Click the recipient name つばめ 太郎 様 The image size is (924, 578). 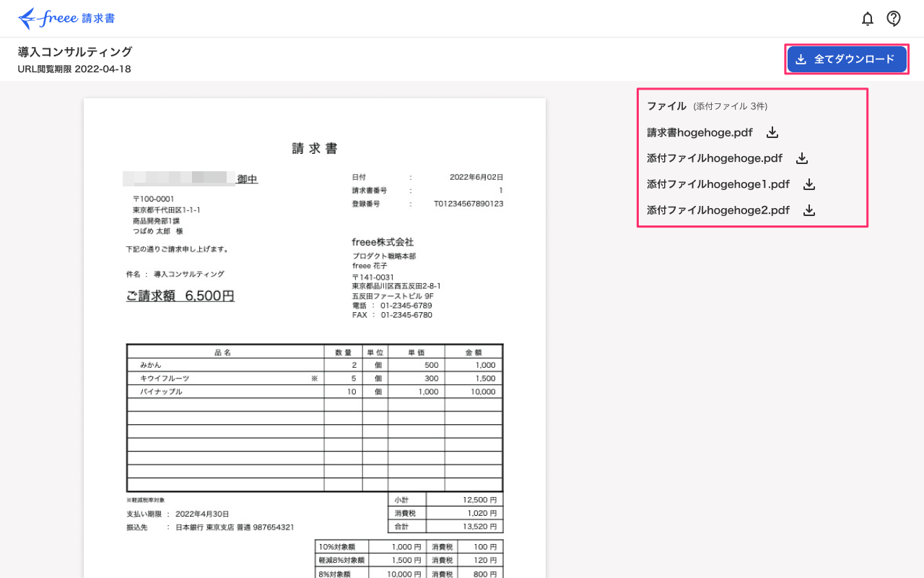tap(158, 231)
